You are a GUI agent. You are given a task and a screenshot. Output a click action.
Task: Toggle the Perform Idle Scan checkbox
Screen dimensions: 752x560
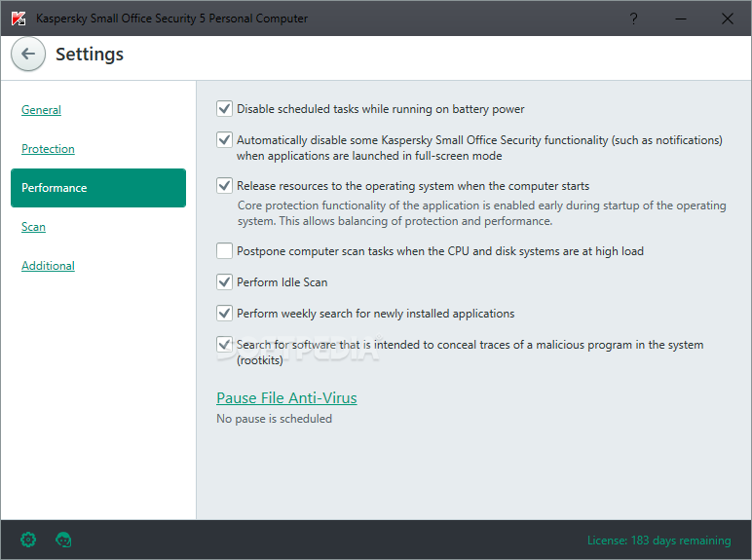(x=224, y=281)
